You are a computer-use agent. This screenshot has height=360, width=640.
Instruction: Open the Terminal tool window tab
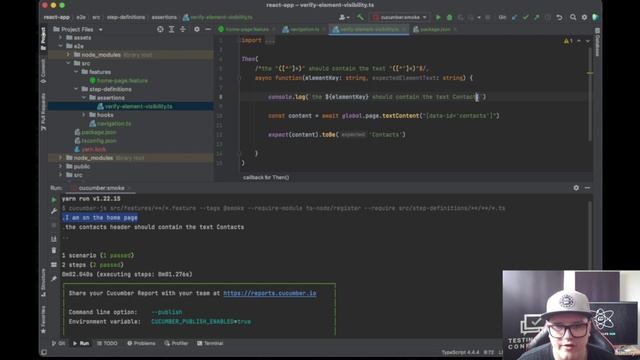pyautogui.click(x=210, y=343)
